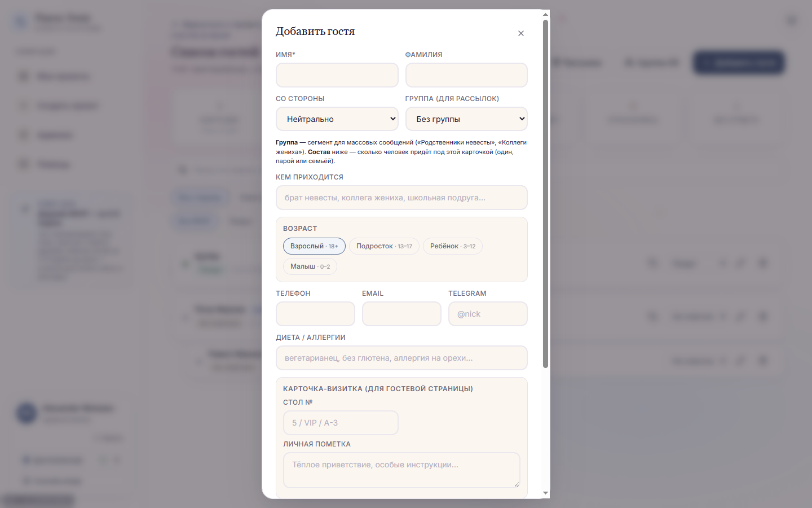Screen dimensions: 812x508
Task: Select age Малыш 0–2
Action: (310, 266)
